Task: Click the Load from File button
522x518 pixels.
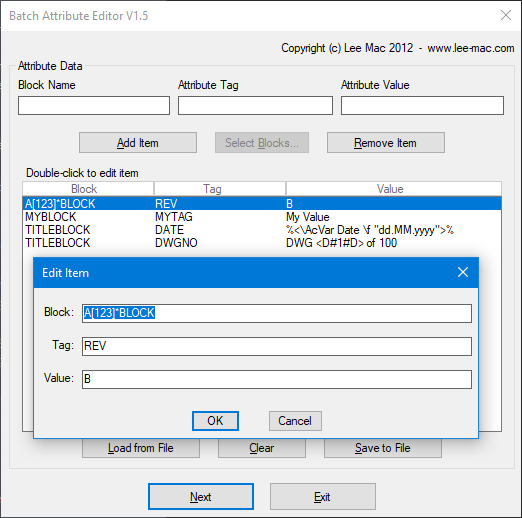Action: pos(141,448)
